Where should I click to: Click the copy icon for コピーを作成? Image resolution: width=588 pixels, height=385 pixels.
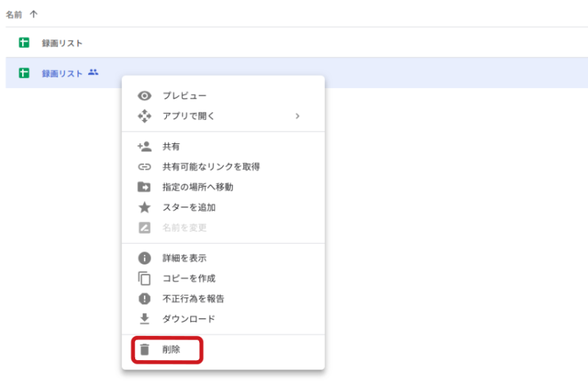(x=144, y=278)
